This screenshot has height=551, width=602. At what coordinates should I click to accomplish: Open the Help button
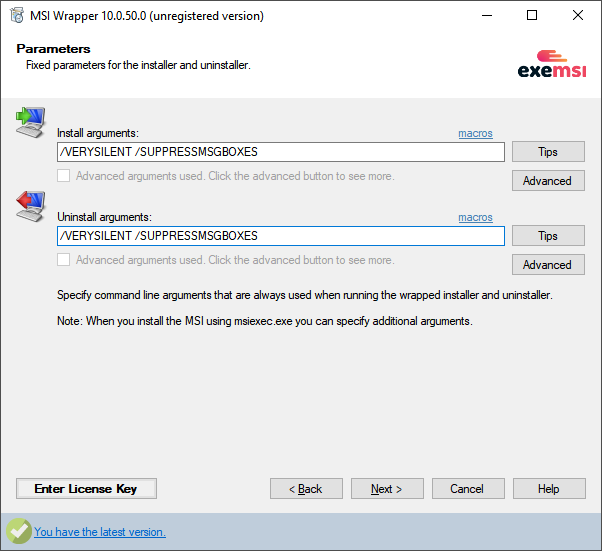click(549, 488)
